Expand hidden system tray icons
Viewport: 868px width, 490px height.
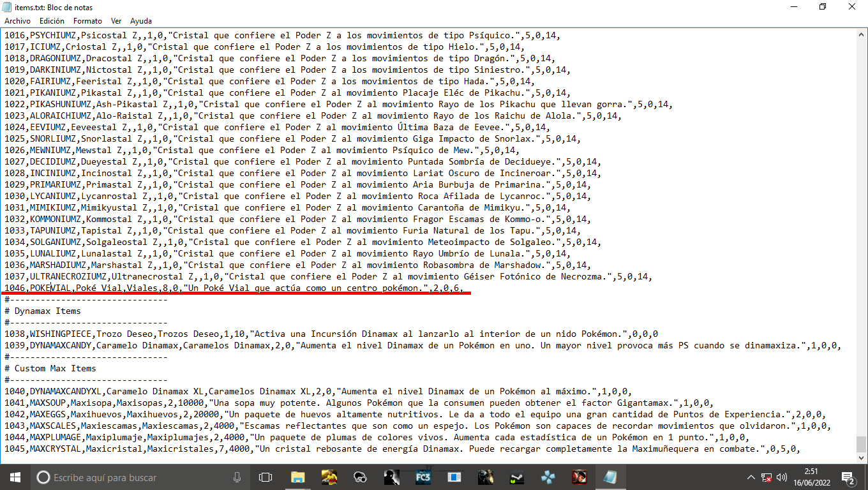click(x=751, y=477)
